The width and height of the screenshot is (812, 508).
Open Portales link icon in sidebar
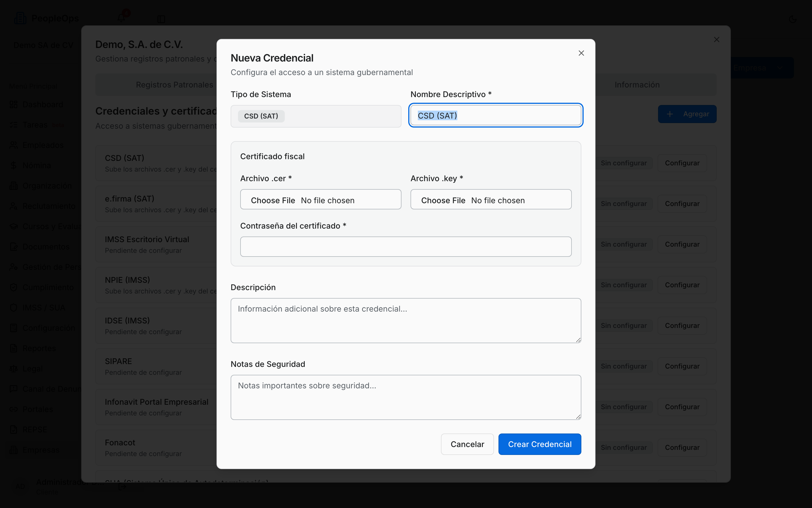[x=14, y=409]
